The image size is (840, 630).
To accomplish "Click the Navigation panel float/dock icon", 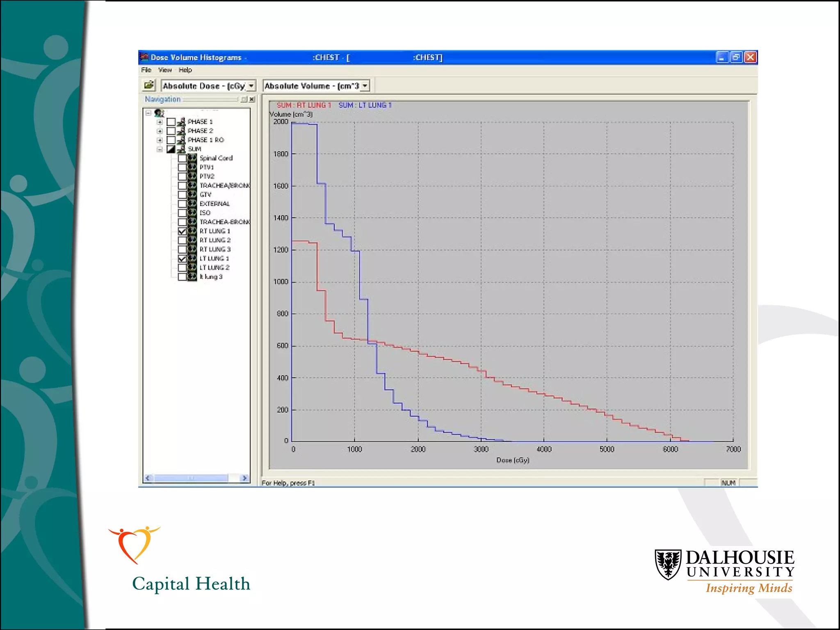I will (244, 99).
